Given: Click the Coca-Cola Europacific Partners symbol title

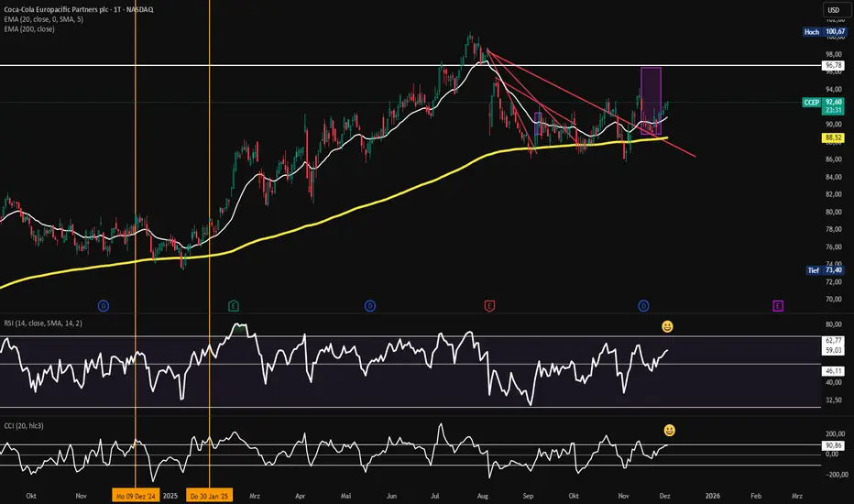Looking at the screenshot, I should [x=79, y=9].
